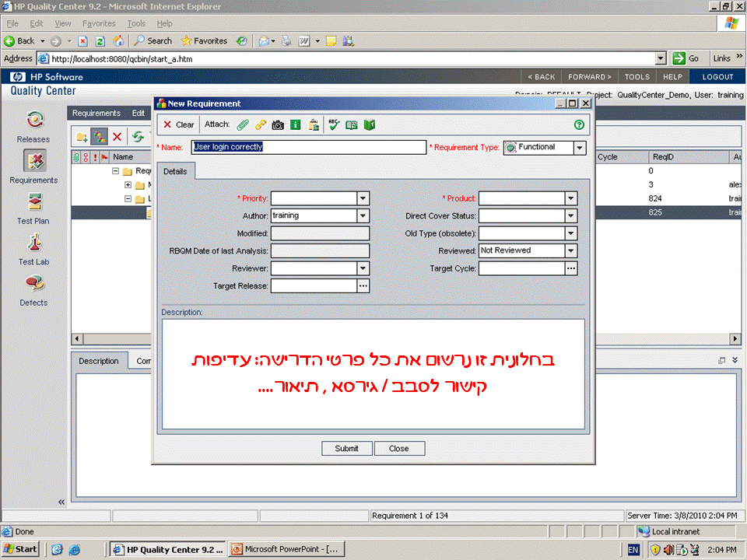
Task: Click the Target Release input field
Action: point(314,285)
